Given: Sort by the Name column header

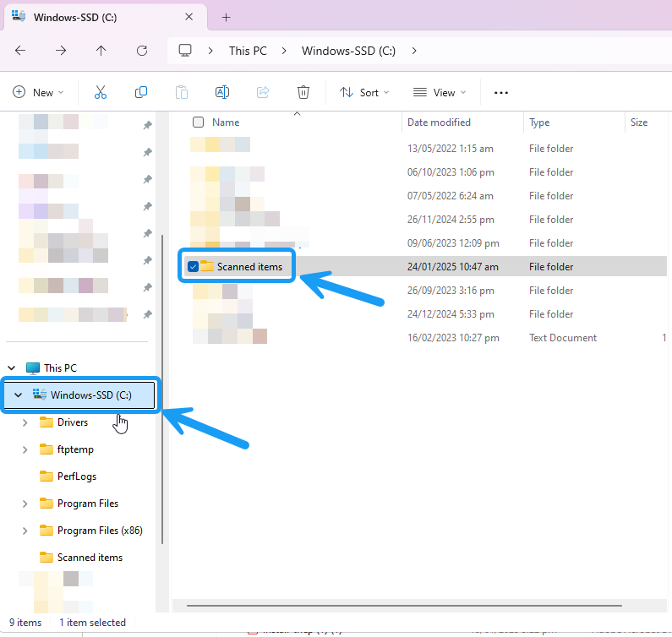Looking at the screenshot, I should point(226,122).
